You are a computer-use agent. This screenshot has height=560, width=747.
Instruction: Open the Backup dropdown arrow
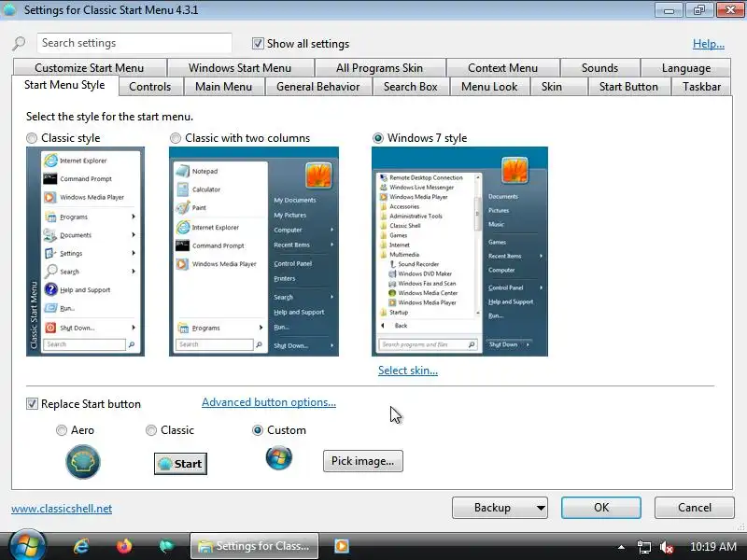[x=541, y=508]
